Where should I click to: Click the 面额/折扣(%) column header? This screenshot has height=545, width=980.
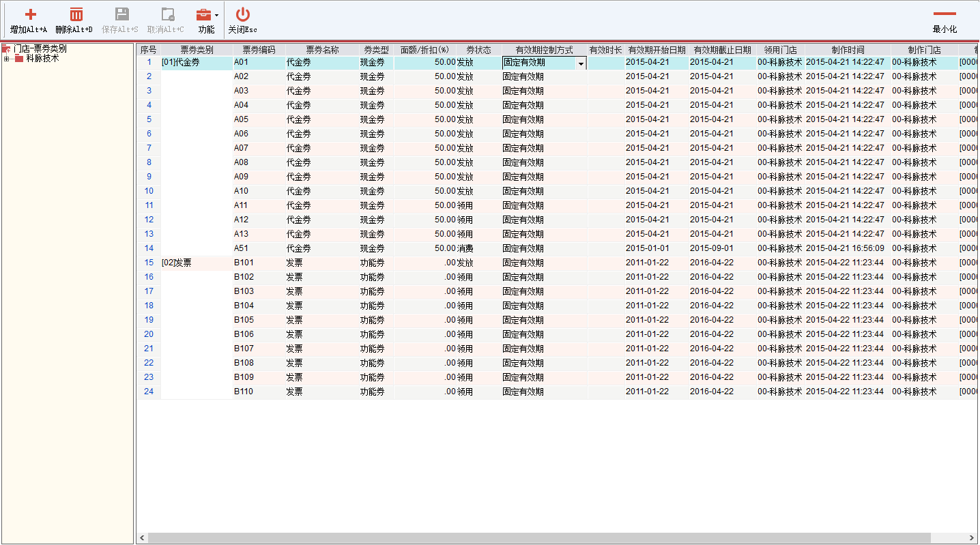point(424,50)
